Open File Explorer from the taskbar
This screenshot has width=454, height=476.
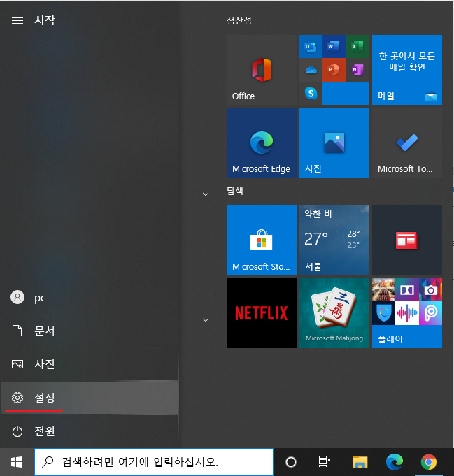(x=360, y=462)
